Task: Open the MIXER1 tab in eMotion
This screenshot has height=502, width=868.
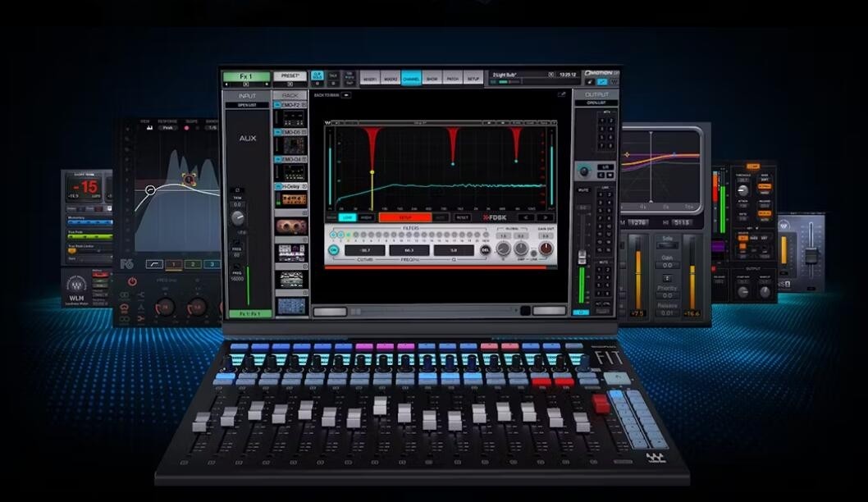Action: pos(370,79)
